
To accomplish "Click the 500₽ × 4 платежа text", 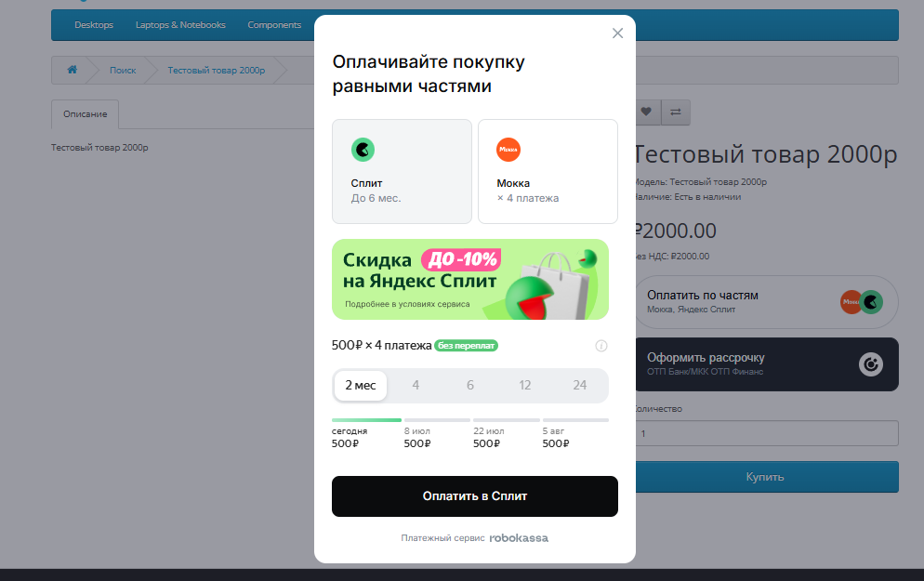I will tap(381, 345).
